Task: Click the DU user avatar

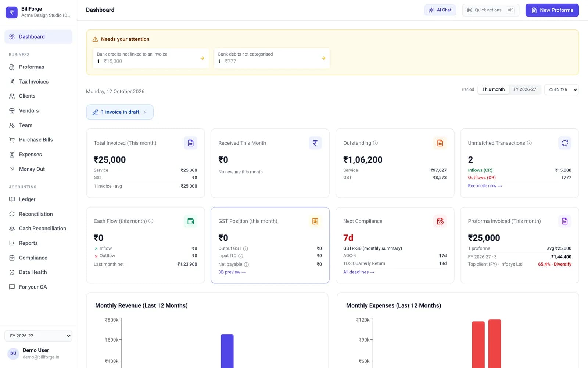Action: tap(13, 354)
